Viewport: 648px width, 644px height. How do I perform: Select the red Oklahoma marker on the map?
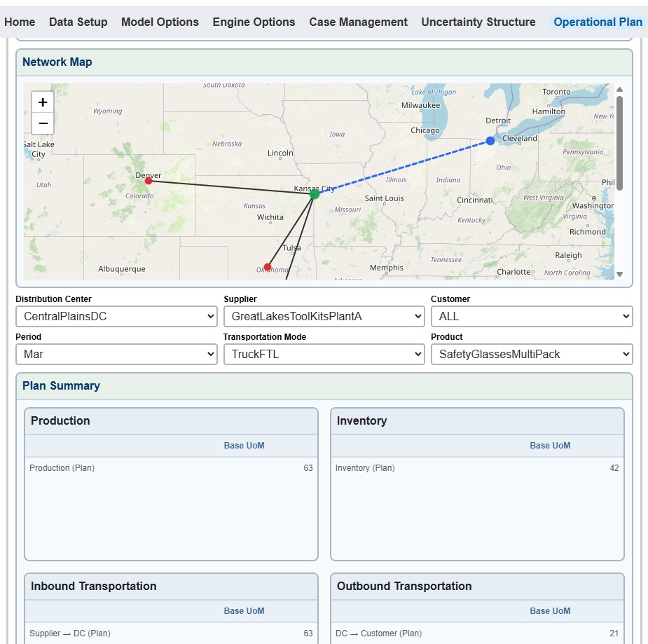[x=267, y=266]
